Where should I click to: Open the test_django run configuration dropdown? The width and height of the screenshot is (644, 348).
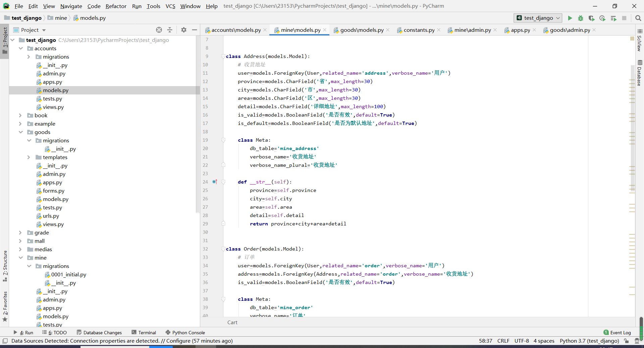[x=538, y=18]
